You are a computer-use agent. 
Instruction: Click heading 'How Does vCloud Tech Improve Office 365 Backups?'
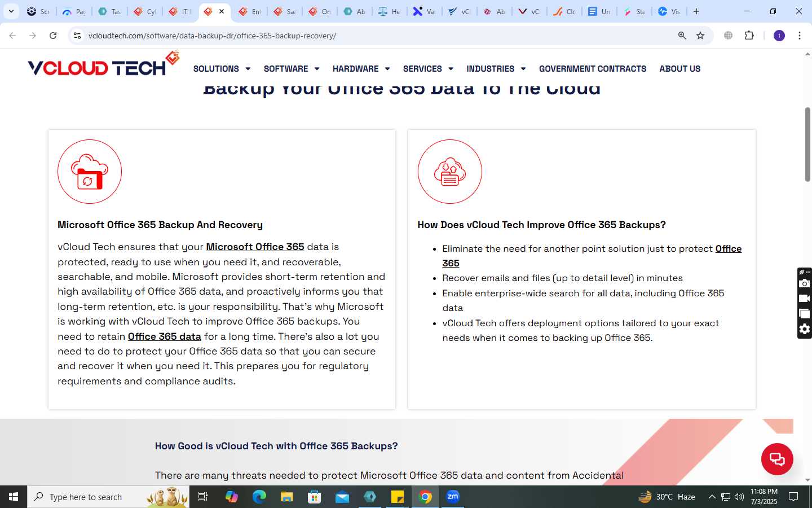point(541,225)
